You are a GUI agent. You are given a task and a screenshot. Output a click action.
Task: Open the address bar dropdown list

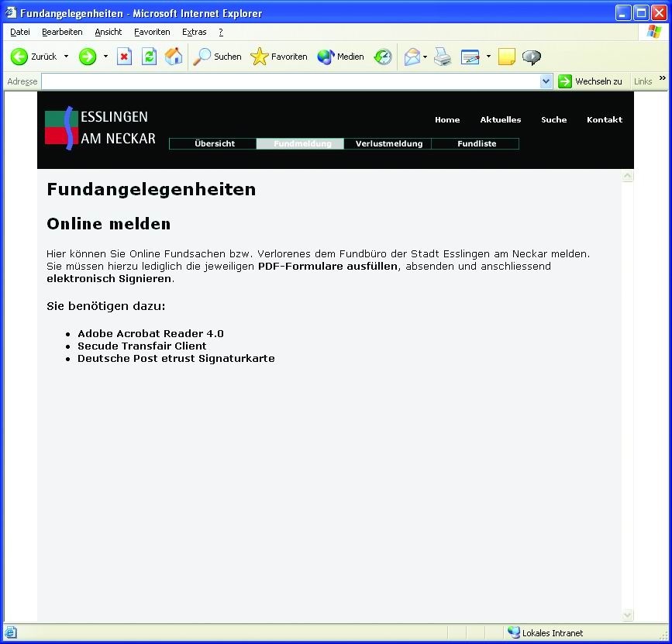coord(546,81)
